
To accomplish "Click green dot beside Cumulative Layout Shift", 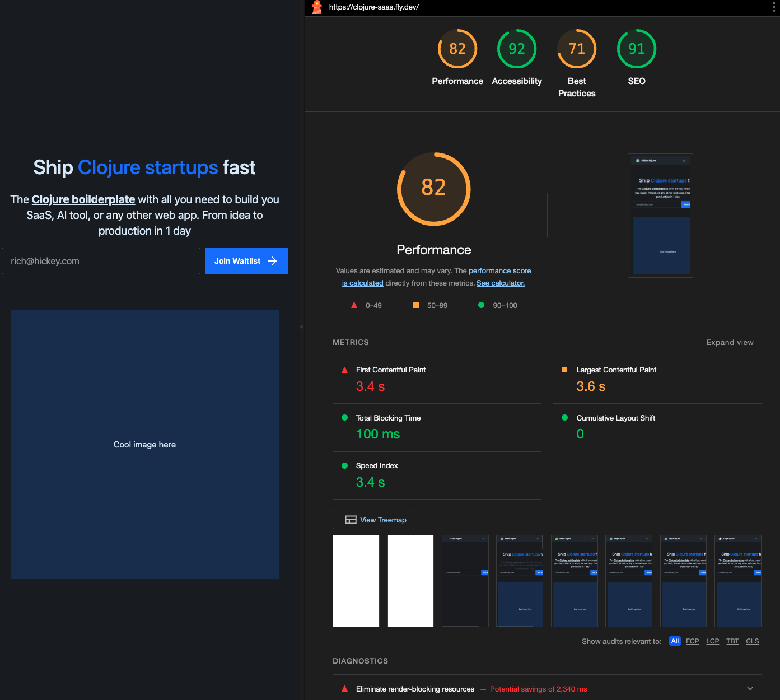I will 564,418.
